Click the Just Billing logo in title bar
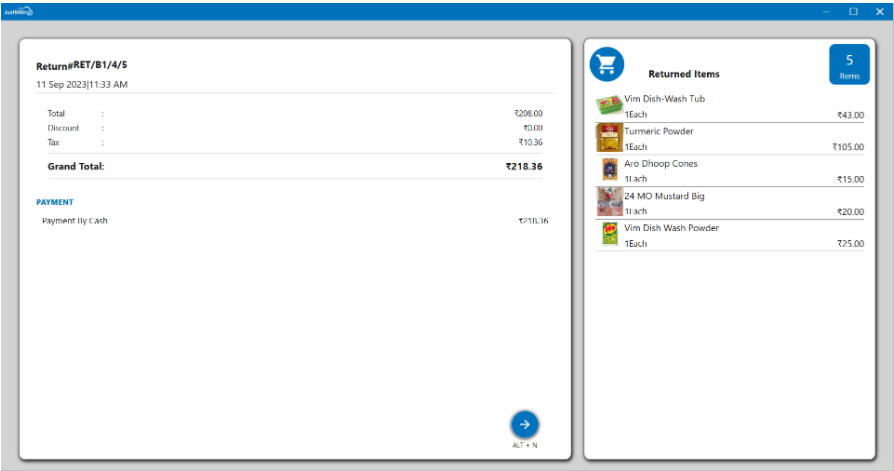Viewport: 894px width, 471px height. 18,11
